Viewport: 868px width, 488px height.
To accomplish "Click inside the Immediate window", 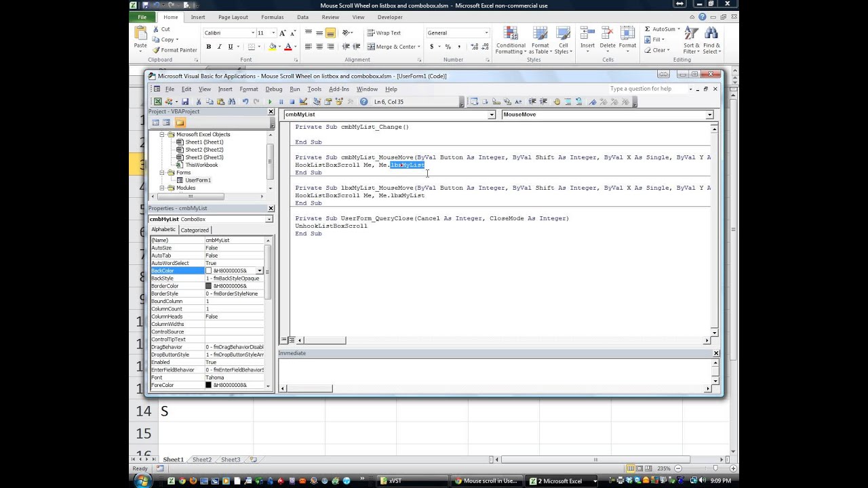I will (495, 370).
